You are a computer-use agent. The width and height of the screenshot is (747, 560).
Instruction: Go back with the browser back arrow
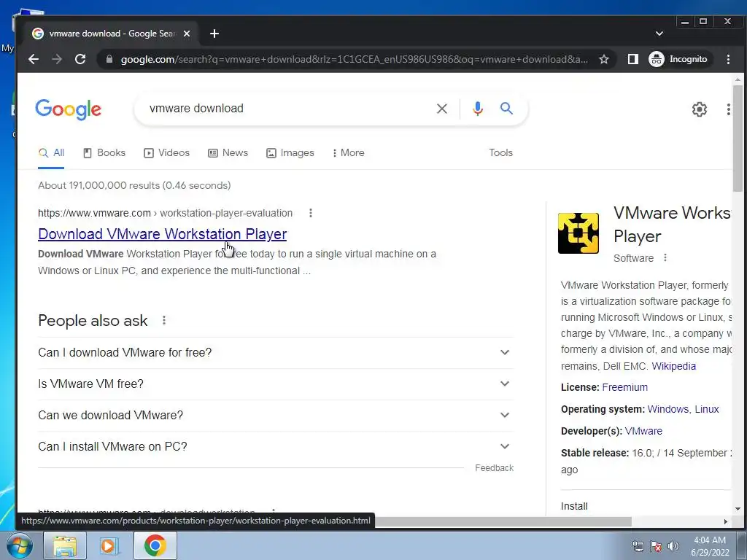coord(34,59)
